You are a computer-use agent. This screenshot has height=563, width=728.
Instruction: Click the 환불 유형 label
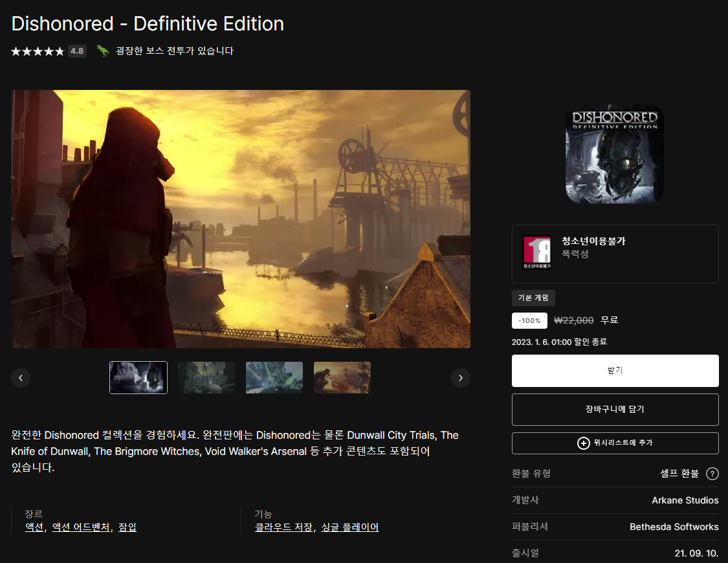(x=531, y=474)
